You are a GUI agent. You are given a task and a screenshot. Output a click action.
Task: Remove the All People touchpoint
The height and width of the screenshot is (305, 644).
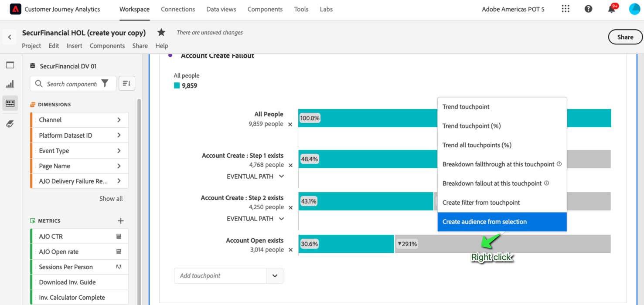(x=290, y=124)
